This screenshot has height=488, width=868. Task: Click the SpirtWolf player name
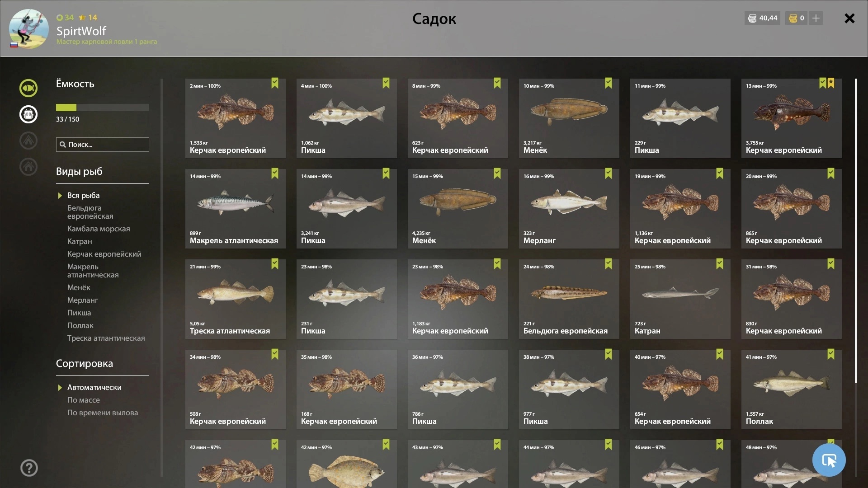click(x=81, y=31)
